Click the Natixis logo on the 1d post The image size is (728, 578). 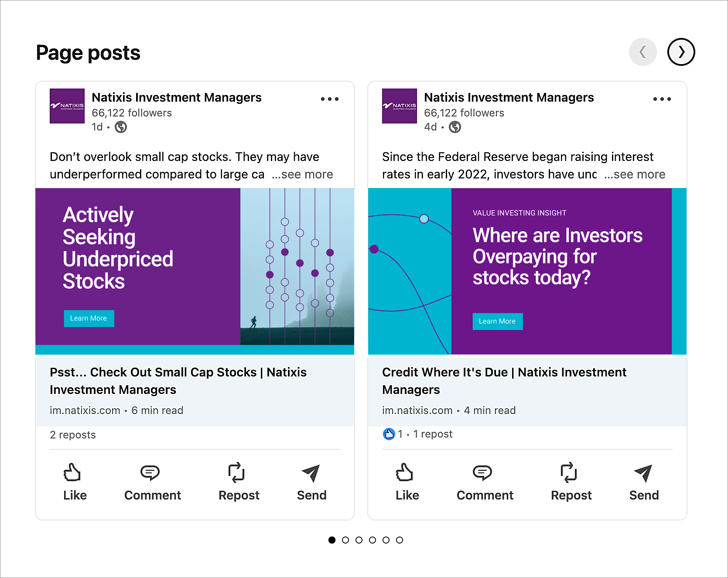point(67,106)
